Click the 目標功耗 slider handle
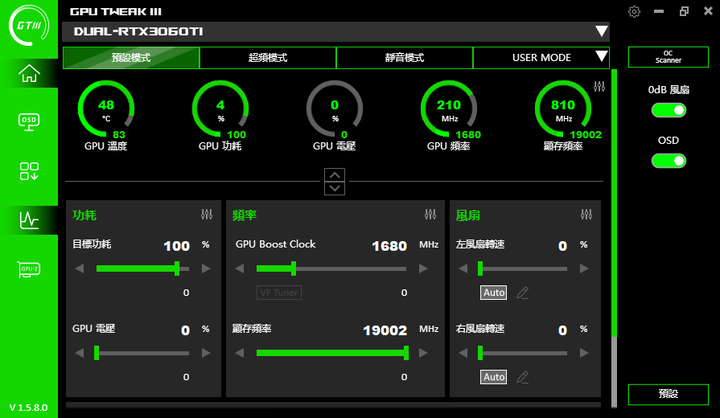This screenshot has width=720, height=418. [x=177, y=269]
